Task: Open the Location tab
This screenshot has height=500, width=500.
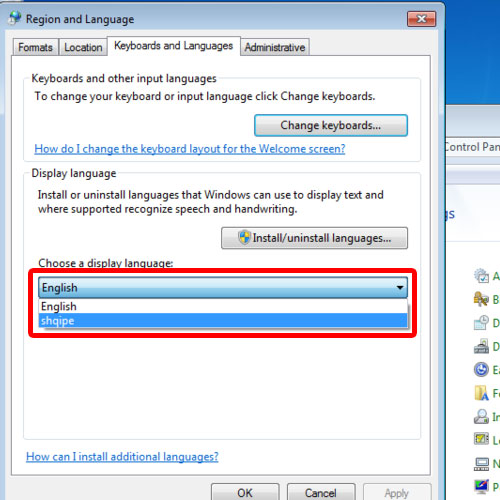Action: coord(83,47)
